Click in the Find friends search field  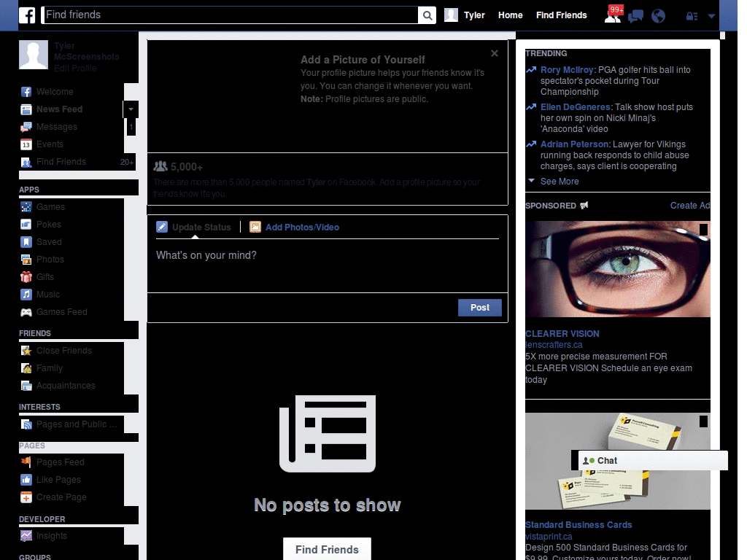[x=230, y=15]
